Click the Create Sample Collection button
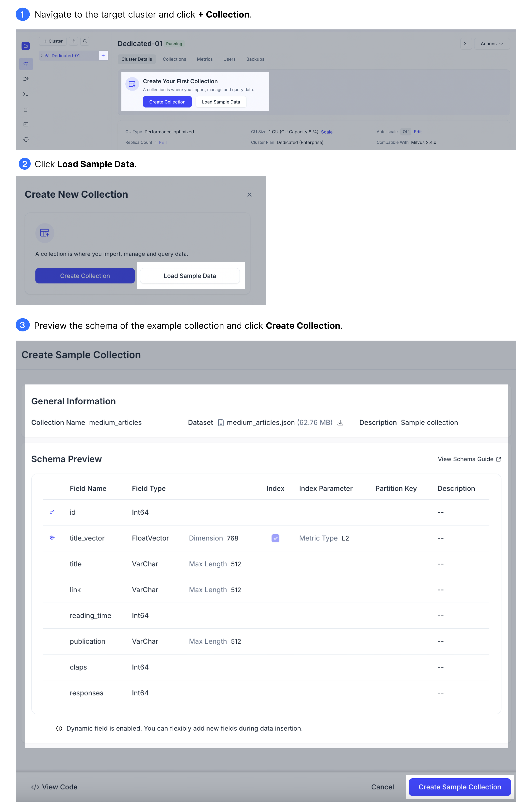This screenshot has height=809, width=532. 459,787
